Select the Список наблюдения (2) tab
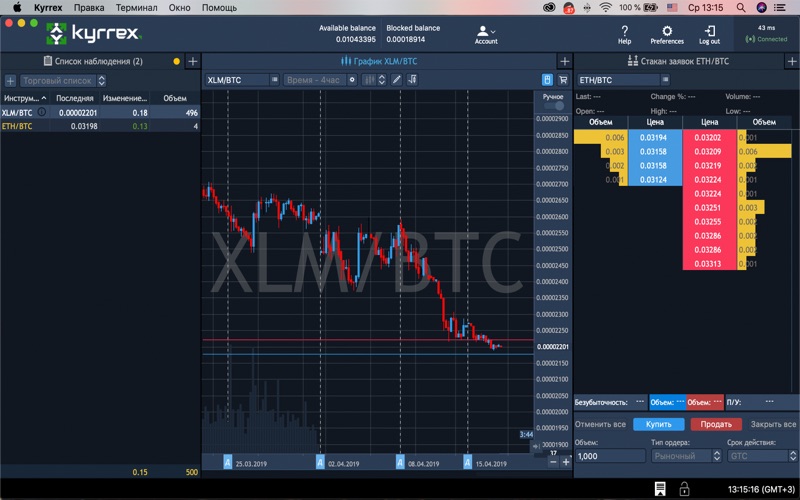This screenshot has height=500, width=800. tap(93, 61)
